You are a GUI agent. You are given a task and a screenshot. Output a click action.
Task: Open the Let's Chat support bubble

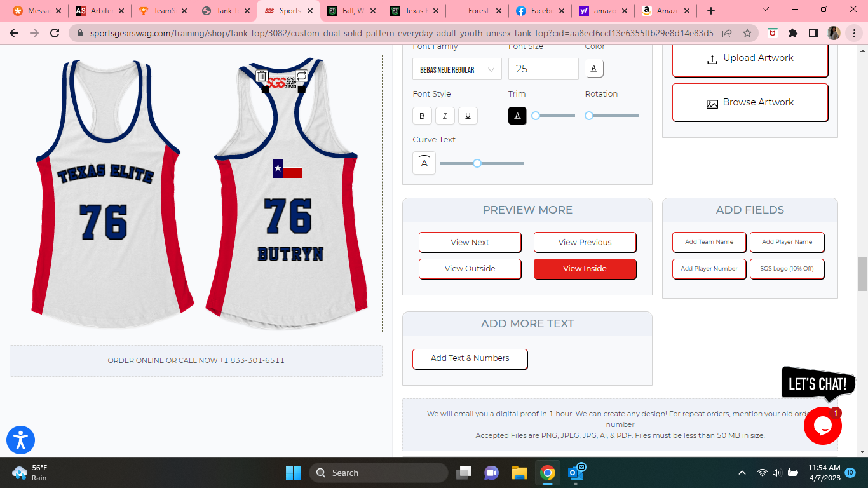click(822, 426)
